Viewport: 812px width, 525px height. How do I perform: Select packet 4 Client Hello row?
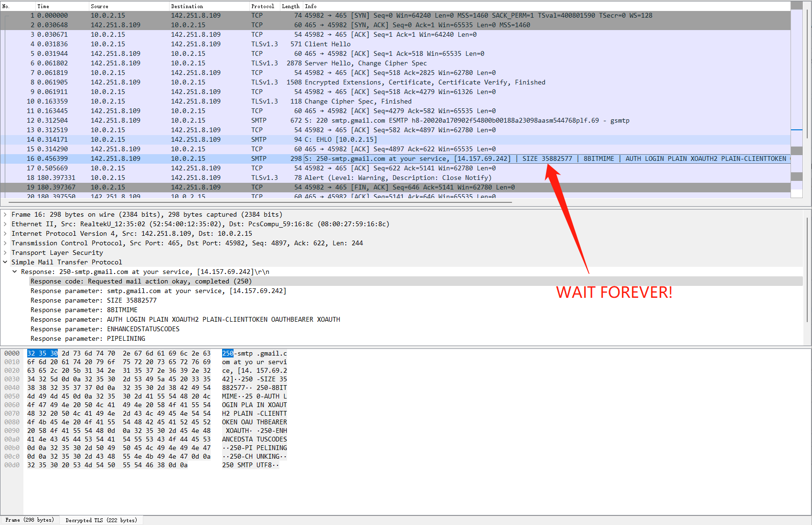395,44
